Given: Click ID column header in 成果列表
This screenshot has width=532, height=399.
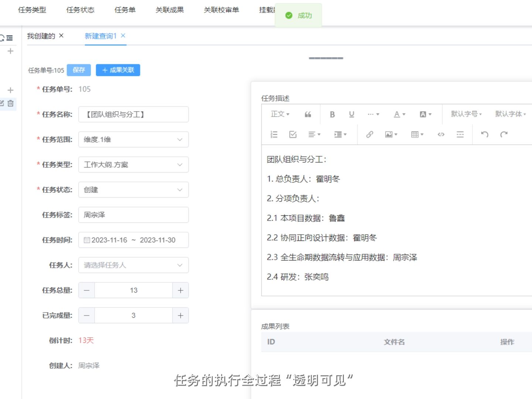Looking at the screenshot, I should (271, 342).
